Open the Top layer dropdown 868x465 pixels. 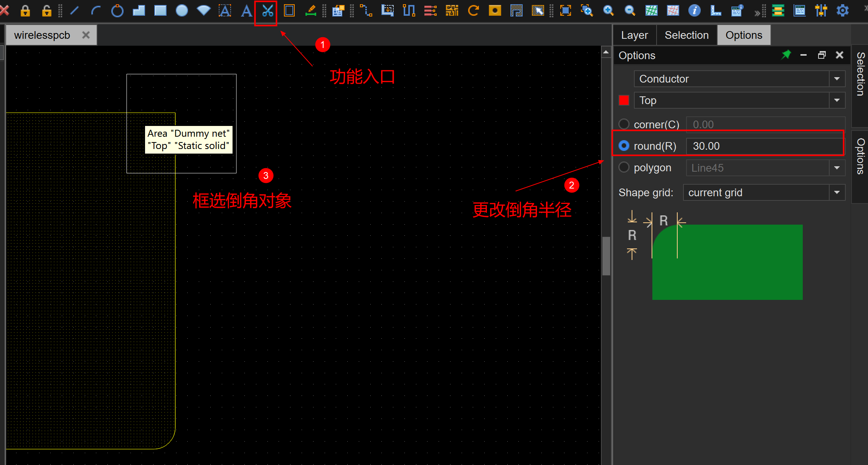[x=837, y=100]
